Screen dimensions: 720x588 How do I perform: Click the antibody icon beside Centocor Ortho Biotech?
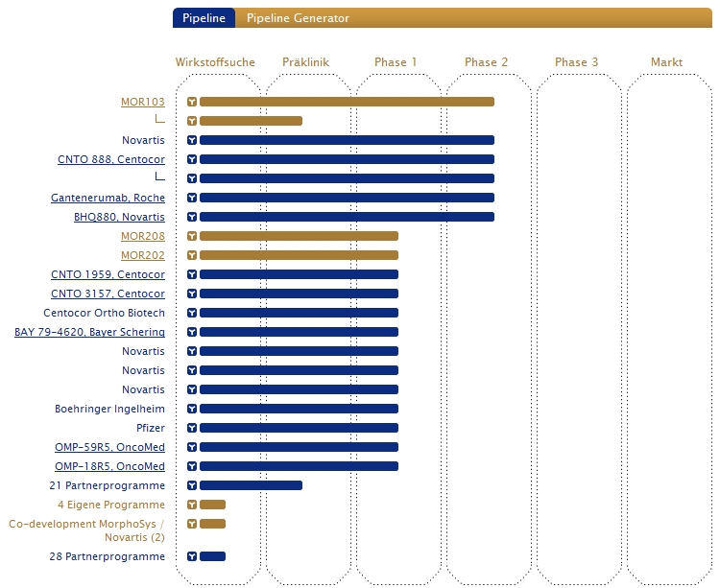coord(192,313)
